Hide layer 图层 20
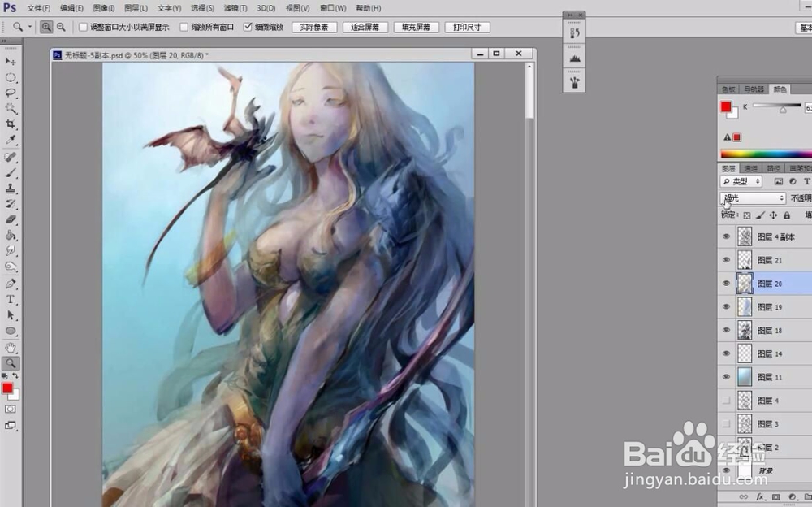The height and width of the screenshot is (507, 812). click(726, 283)
